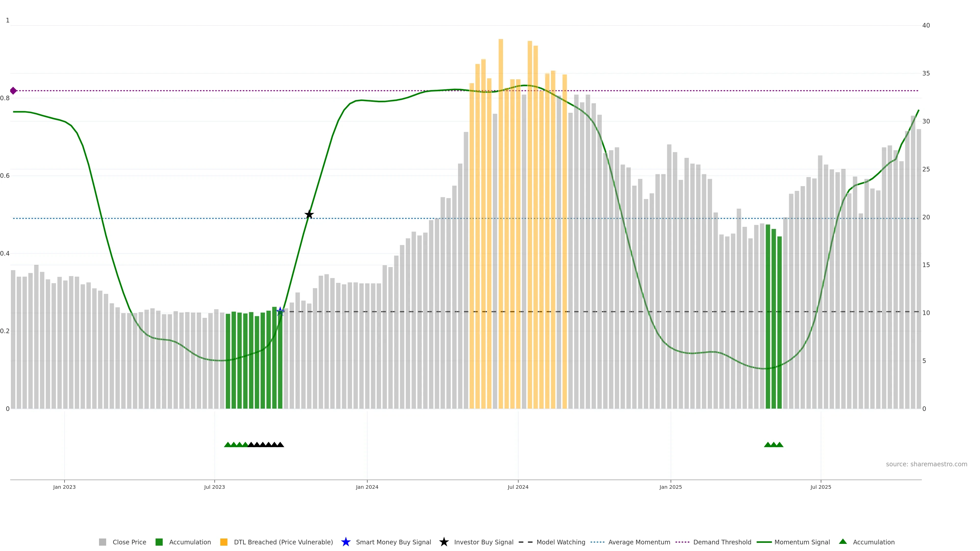980x551 pixels.
Task: Click the Jul 2025 axis tick label
Action: click(x=820, y=487)
